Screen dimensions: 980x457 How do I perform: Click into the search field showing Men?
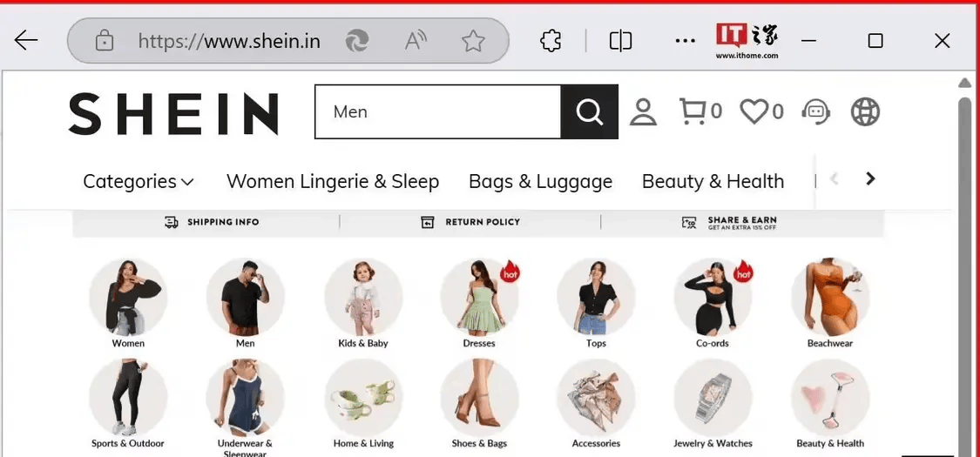coord(437,111)
